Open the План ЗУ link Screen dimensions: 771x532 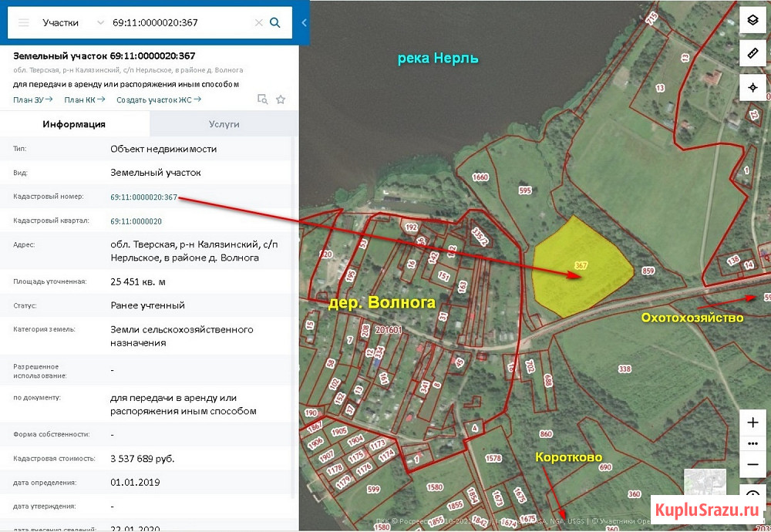tap(32, 99)
